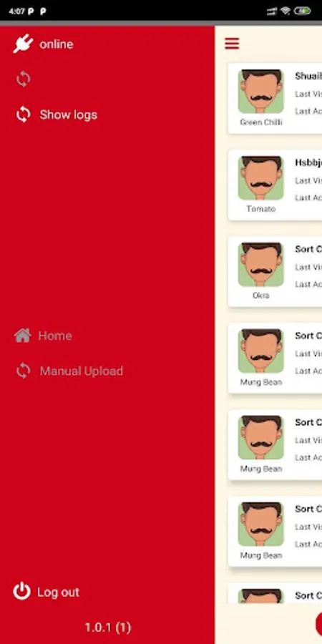Select the Manual Upload menu item
The image size is (322, 644).
82,371
